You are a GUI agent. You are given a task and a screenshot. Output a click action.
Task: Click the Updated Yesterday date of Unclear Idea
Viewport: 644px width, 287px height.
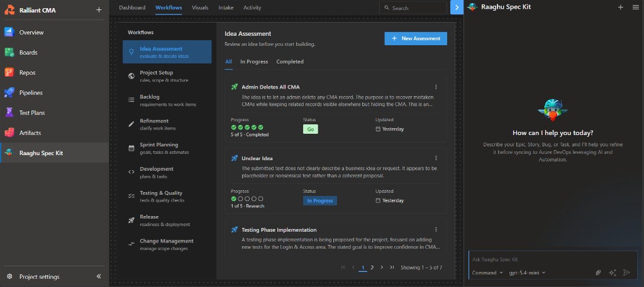[390, 200]
